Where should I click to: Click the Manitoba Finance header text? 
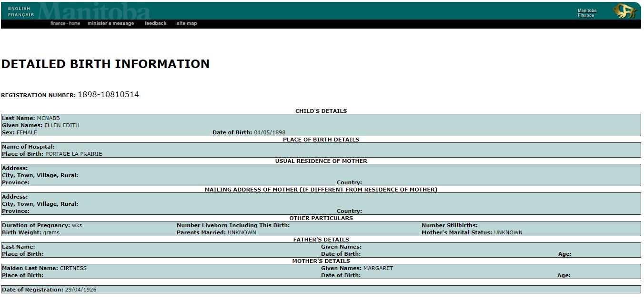point(587,13)
